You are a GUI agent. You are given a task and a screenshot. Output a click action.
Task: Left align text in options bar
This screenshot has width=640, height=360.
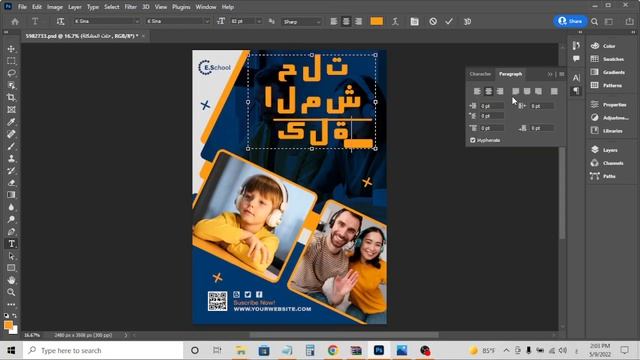pos(333,21)
